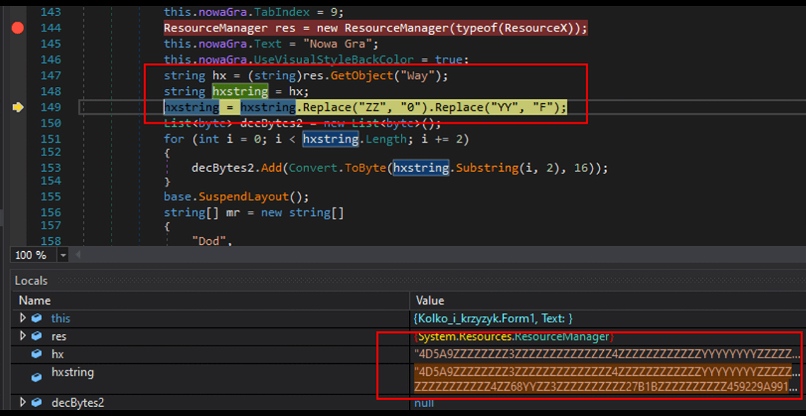The image size is (806, 416).
Task: Click line 150 in the breakpoint margin
Action: tap(17, 123)
